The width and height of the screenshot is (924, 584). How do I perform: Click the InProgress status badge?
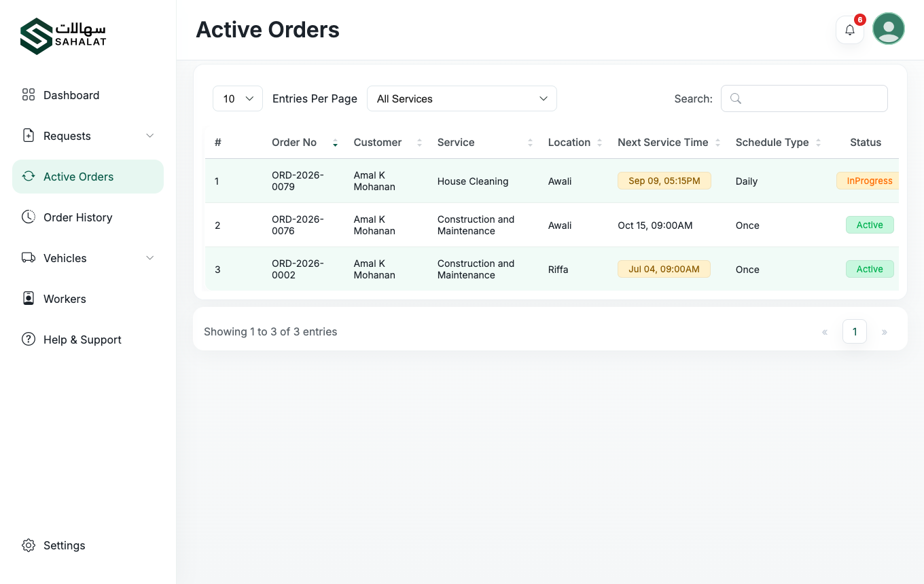pyautogui.click(x=868, y=181)
